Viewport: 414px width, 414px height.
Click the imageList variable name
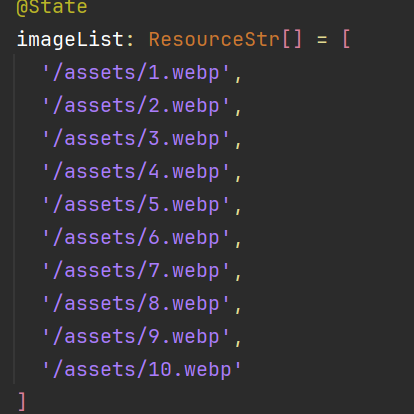click(x=70, y=40)
